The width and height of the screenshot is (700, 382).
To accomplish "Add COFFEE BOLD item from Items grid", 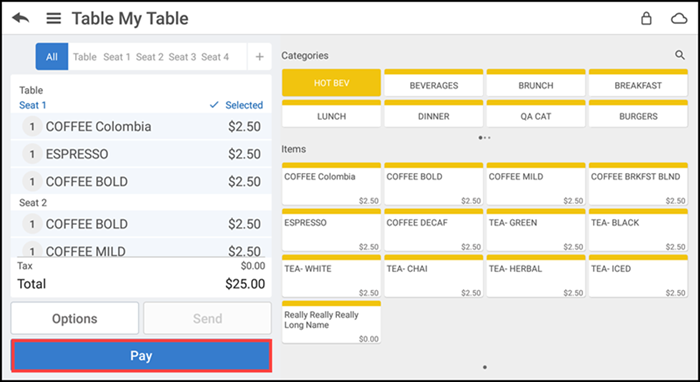I will [433, 184].
